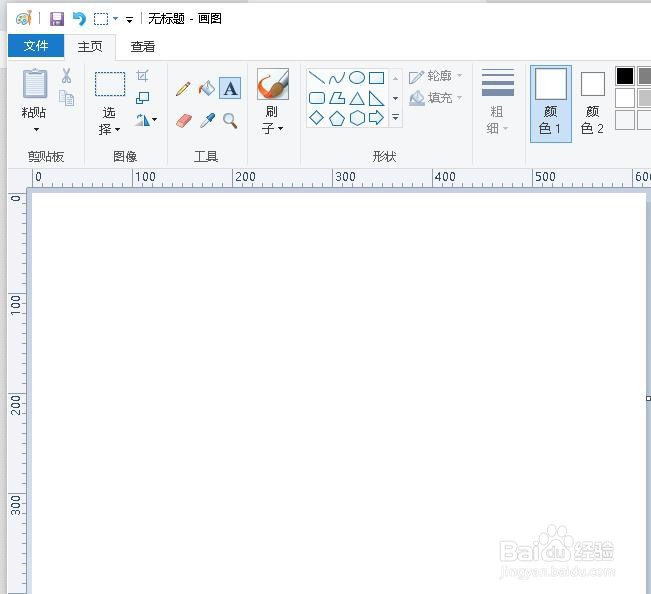Select the Pencil tool
The width and height of the screenshot is (651, 594).
183,88
